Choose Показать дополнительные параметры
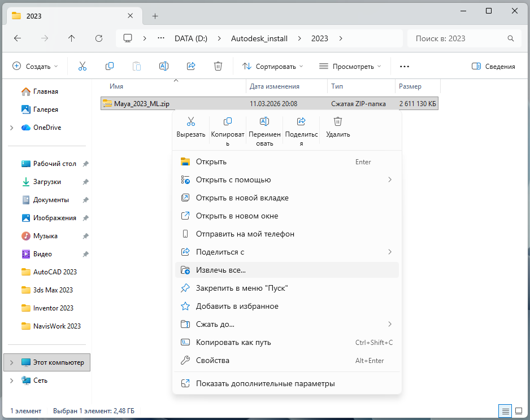 point(287,383)
